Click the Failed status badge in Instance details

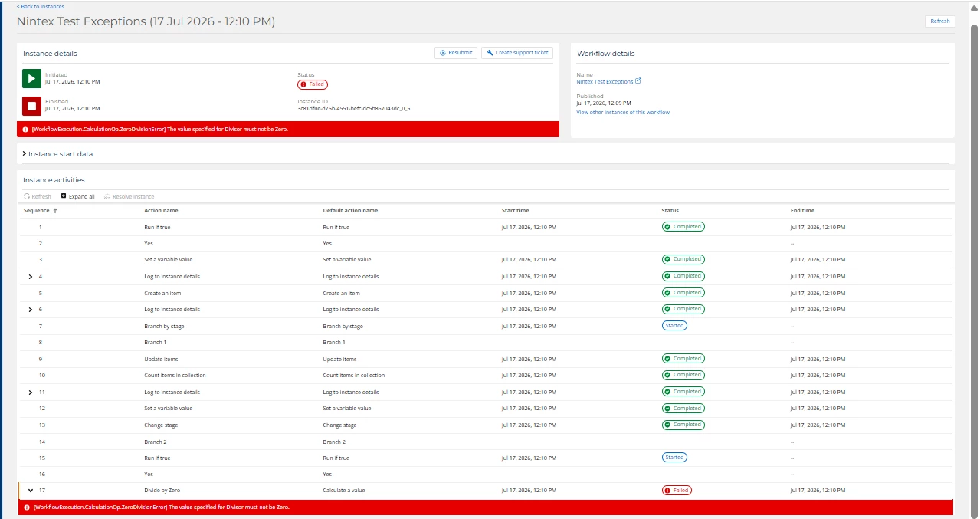[x=313, y=84]
